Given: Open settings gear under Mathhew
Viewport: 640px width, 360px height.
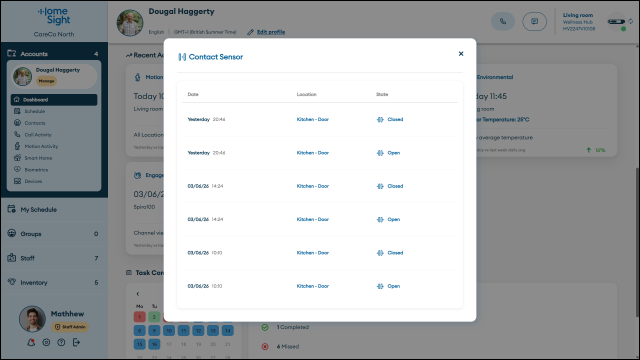Looking at the screenshot, I should pos(46,342).
